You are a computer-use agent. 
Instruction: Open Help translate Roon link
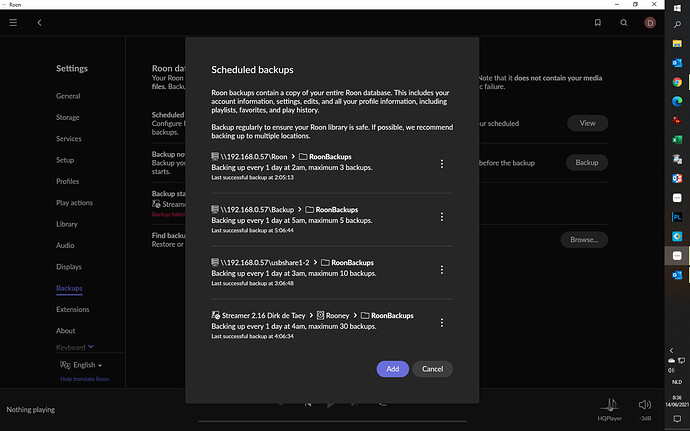[x=84, y=379]
